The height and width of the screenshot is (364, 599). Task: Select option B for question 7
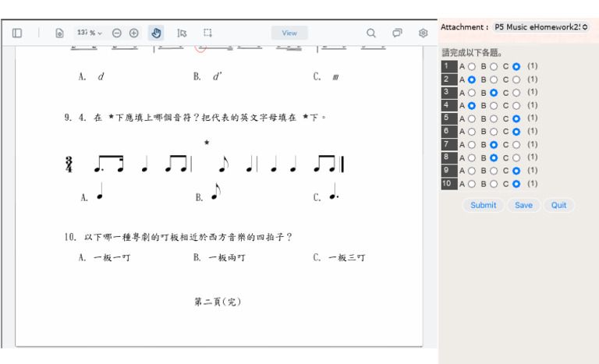tap(494, 145)
